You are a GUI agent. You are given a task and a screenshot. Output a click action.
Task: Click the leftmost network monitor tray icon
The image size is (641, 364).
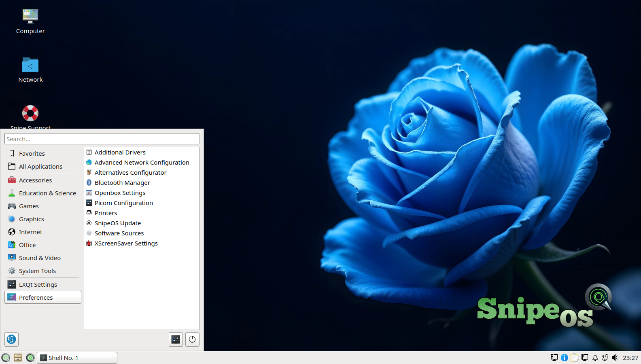[554, 358]
